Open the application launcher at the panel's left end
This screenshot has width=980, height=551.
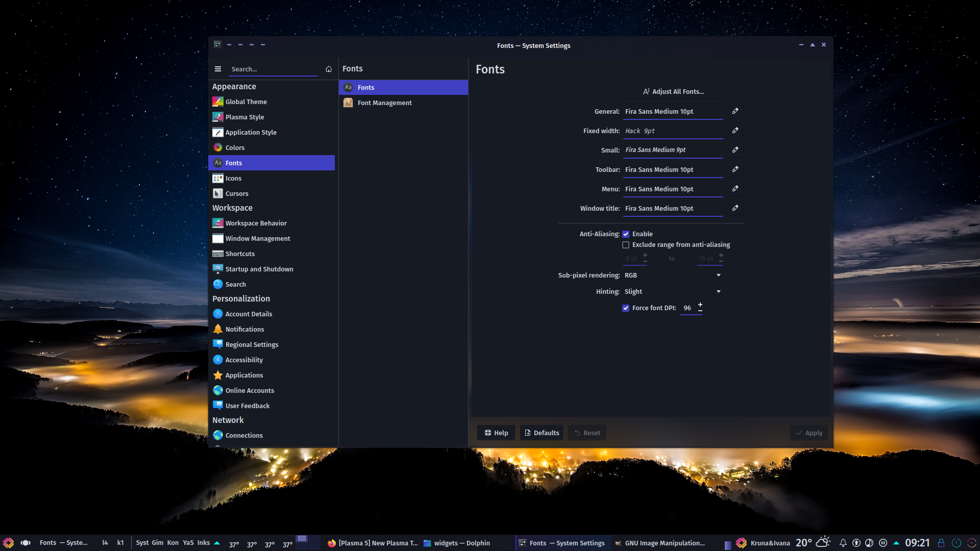pos(8,543)
